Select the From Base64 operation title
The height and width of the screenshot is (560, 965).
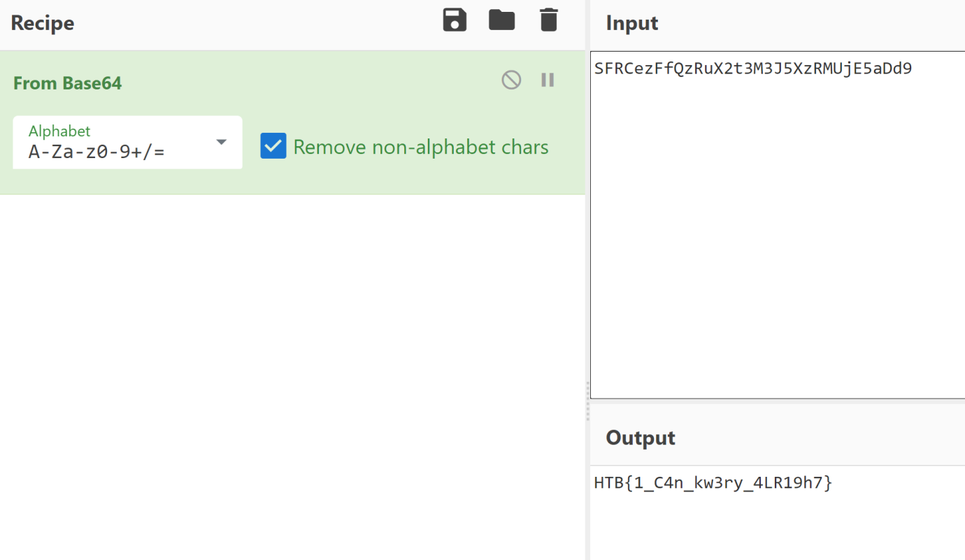tap(68, 83)
